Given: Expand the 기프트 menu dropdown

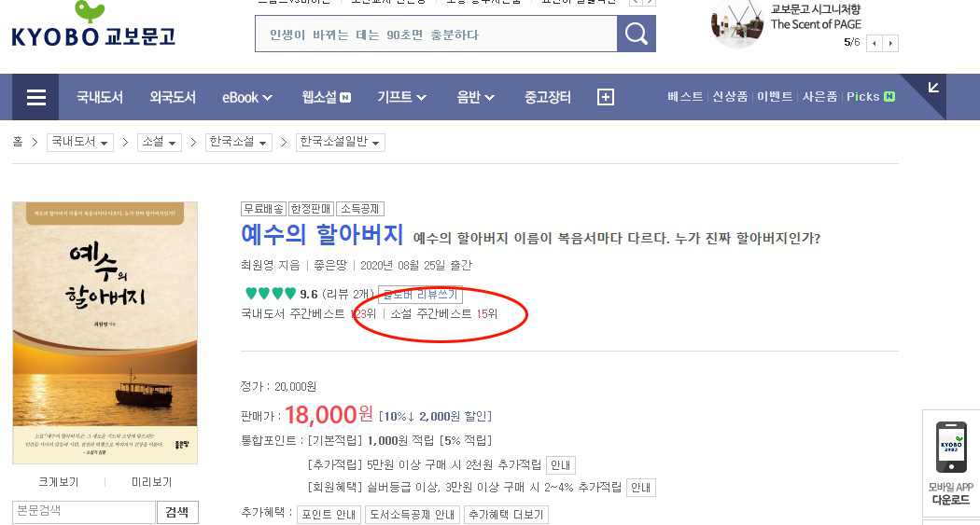Looking at the screenshot, I should (x=401, y=97).
